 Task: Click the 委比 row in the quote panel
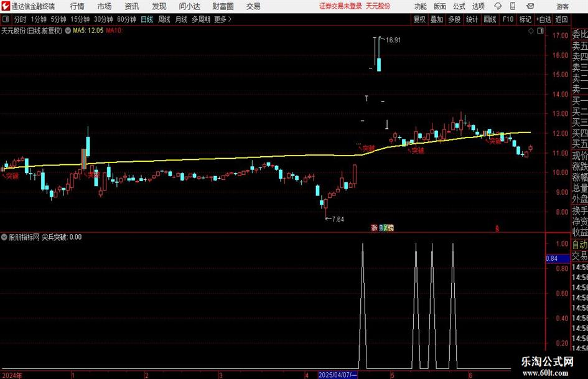[579, 34]
